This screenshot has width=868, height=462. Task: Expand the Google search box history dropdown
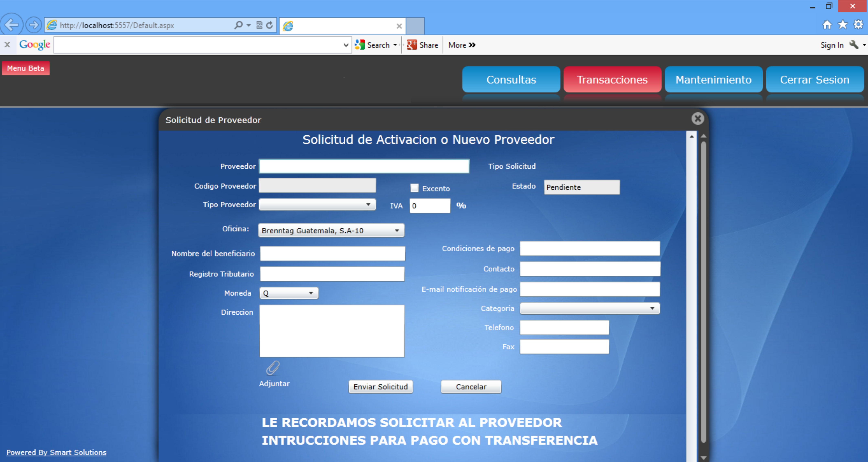point(346,45)
